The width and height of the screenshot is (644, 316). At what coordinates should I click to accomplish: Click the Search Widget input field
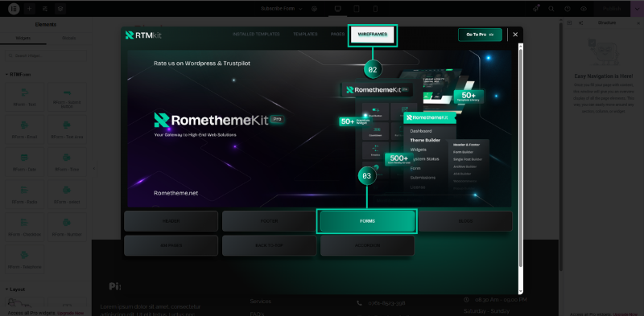[x=46, y=55]
